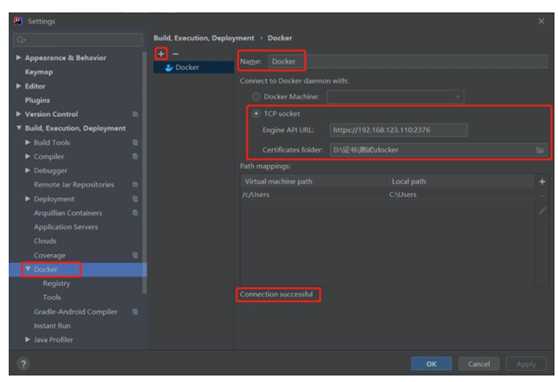Screen dimensions: 558x382
Task: Click Build, Execution, Deployment breadcrumb
Action: pos(204,38)
